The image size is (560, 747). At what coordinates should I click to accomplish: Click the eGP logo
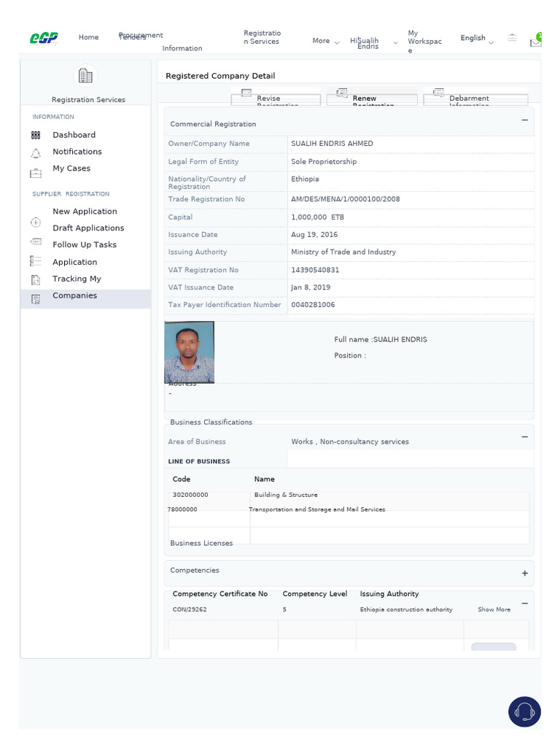pyautogui.click(x=44, y=38)
